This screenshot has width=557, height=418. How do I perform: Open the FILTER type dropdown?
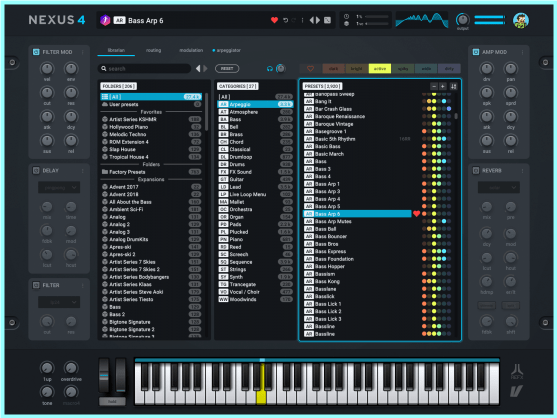[x=59, y=302]
